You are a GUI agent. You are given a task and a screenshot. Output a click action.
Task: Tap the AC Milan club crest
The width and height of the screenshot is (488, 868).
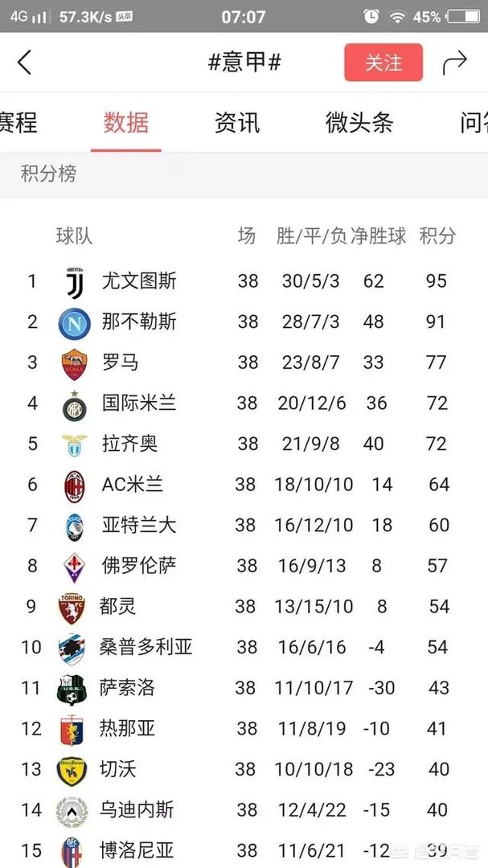[x=74, y=485]
